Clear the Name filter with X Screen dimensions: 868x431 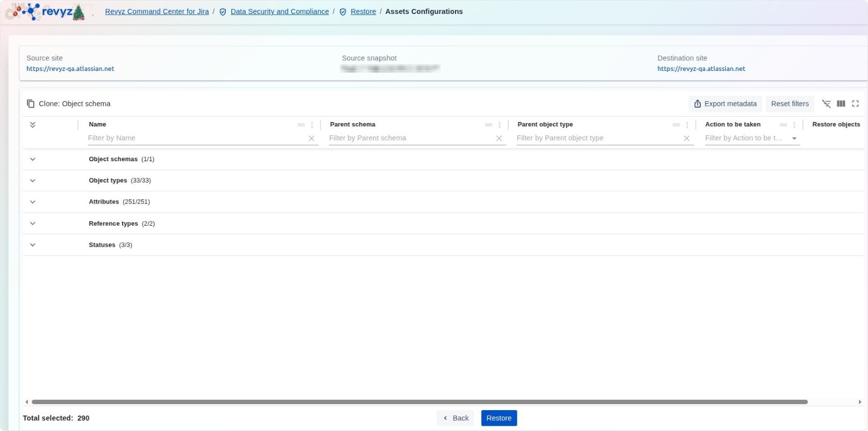point(311,138)
